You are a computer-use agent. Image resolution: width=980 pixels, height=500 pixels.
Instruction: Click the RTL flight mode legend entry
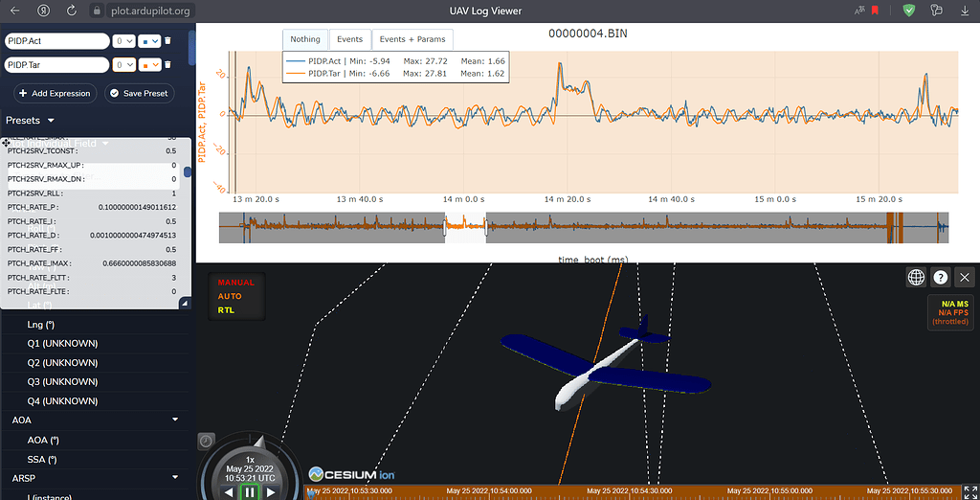pyautogui.click(x=224, y=310)
